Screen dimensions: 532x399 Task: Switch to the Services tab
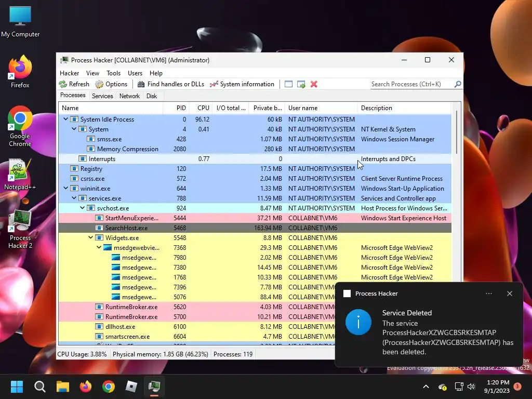tap(102, 96)
